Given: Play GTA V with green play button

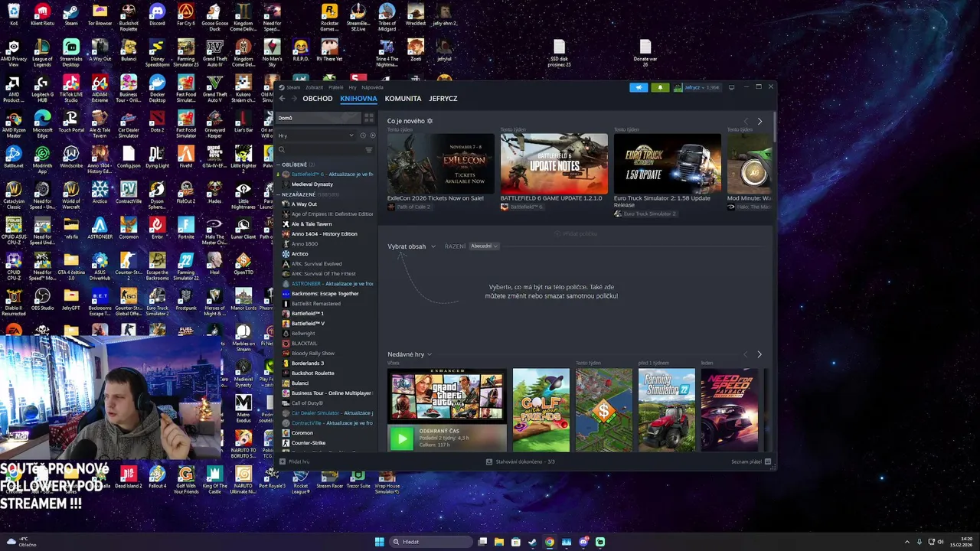Looking at the screenshot, I should [x=401, y=439].
